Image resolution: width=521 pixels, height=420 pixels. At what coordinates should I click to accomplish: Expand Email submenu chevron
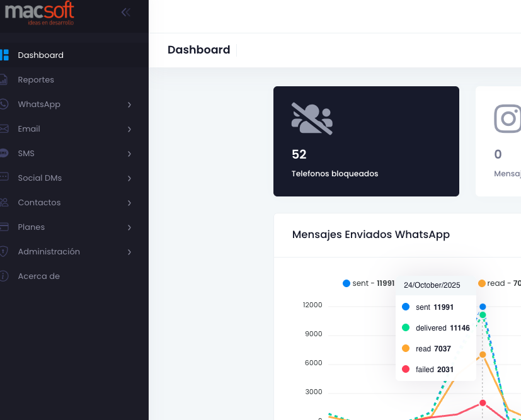(129, 129)
